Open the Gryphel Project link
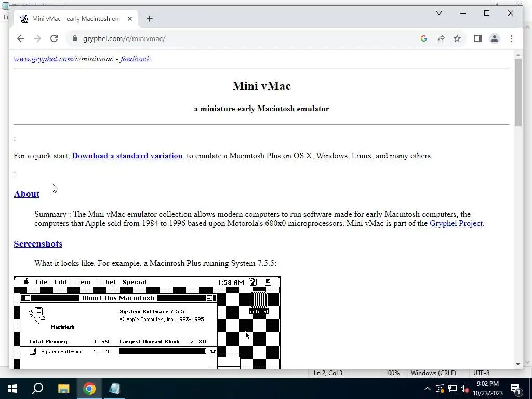 (x=456, y=223)
